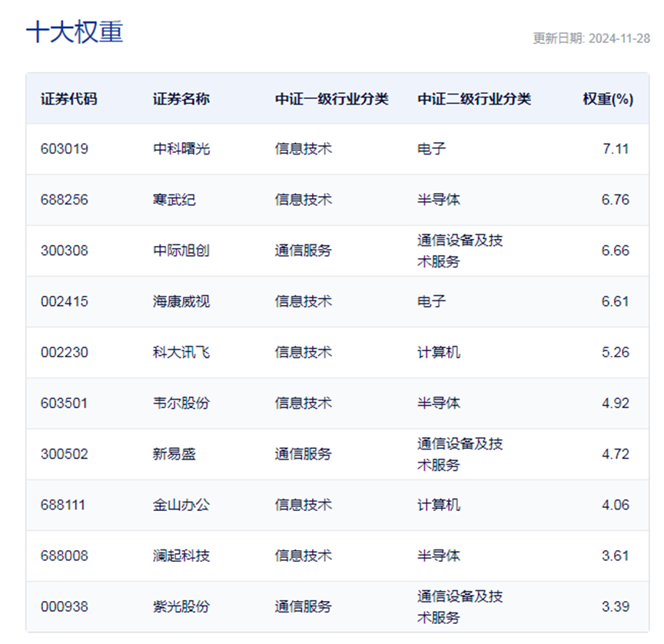The image size is (664, 644).
Task: Click the stock name 科大讯飞
Action: click(x=181, y=352)
